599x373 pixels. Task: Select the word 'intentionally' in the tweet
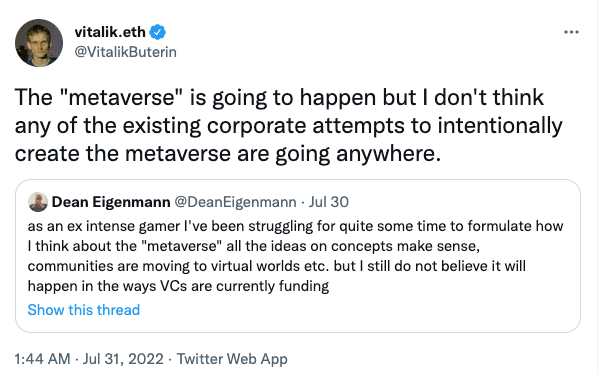500,125
